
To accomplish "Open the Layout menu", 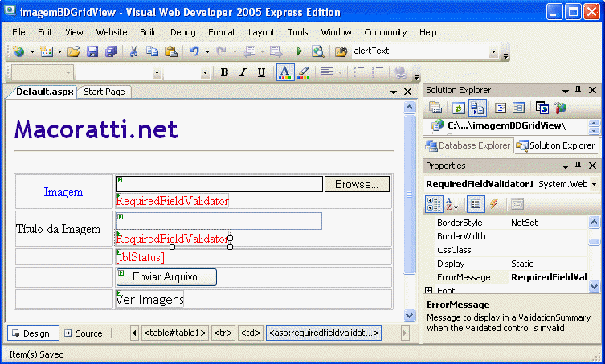I will (x=262, y=32).
